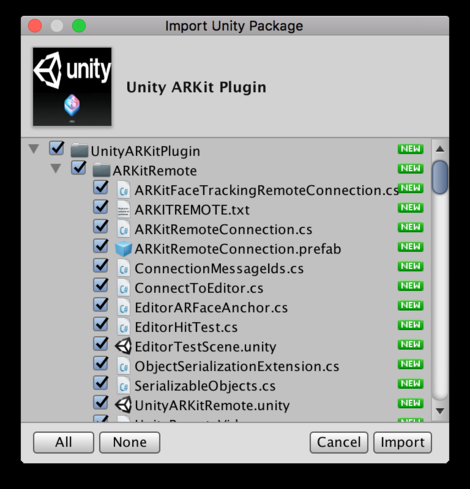This screenshot has height=489, width=470.
Task: Click the ARKitRemote folder icon
Action: [101, 170]
